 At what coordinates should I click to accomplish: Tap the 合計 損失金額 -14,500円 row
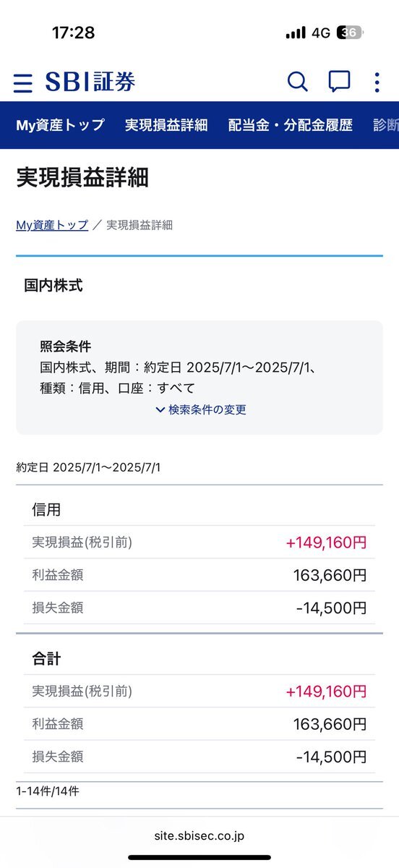tap(199, 757)
